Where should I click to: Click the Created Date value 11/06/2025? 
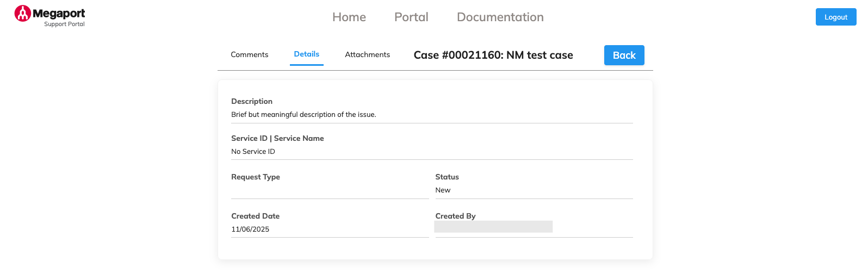pos(250,229)
